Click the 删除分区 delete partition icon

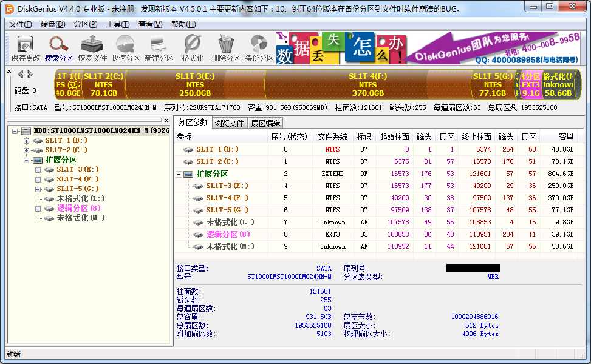click(x=226, y=49)
